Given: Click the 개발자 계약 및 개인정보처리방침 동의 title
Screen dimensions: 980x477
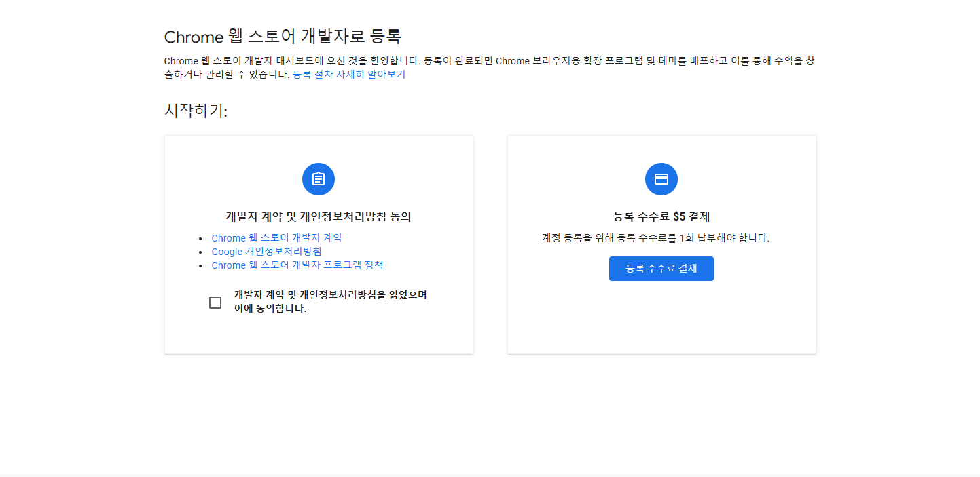Looking at the screenshot, I should click(x=319, y=217).
